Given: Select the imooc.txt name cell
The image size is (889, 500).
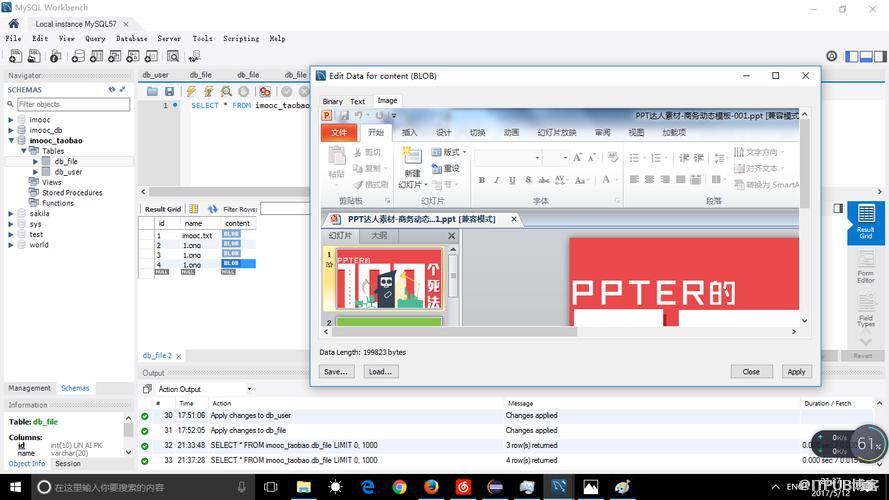Looking at the screenshot, I should 197,235.
